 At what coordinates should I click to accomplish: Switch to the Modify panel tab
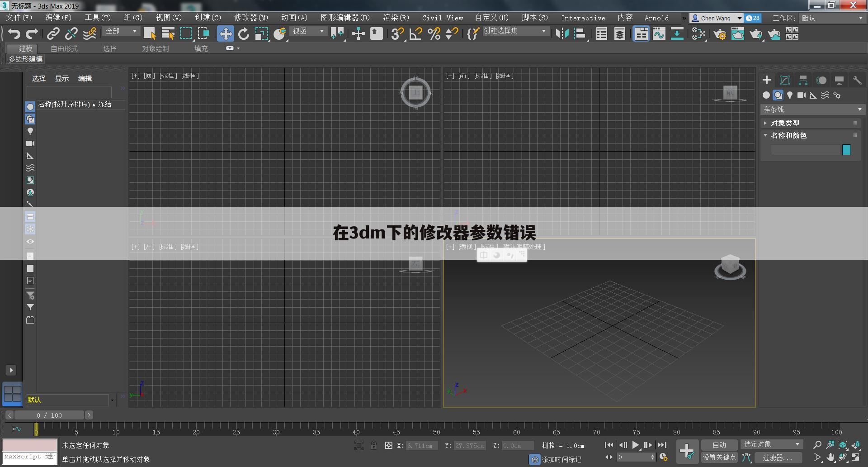[x=785, y=80]
